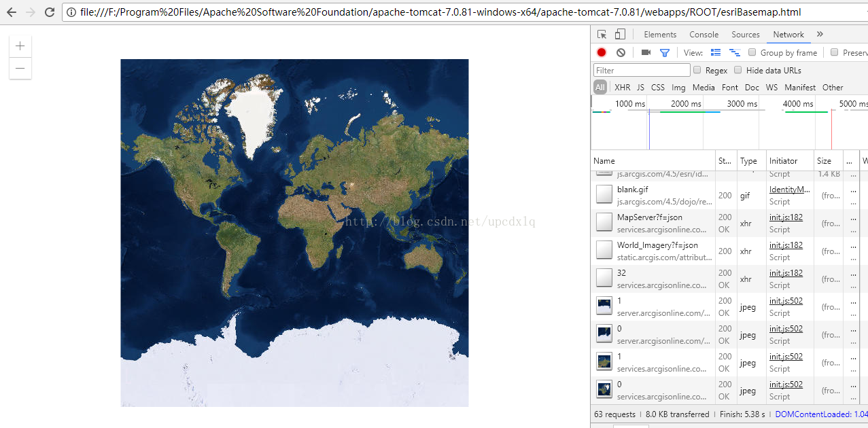Screen dimensions: 868x428
Task: Click into the network Filter text box
Action: 642,70
